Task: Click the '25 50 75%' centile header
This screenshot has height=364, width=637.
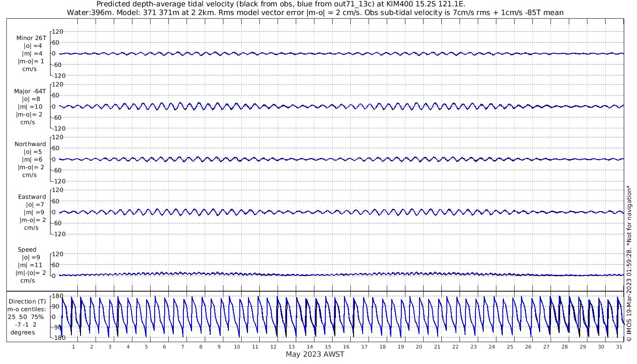Action: [x=25, y=317]
